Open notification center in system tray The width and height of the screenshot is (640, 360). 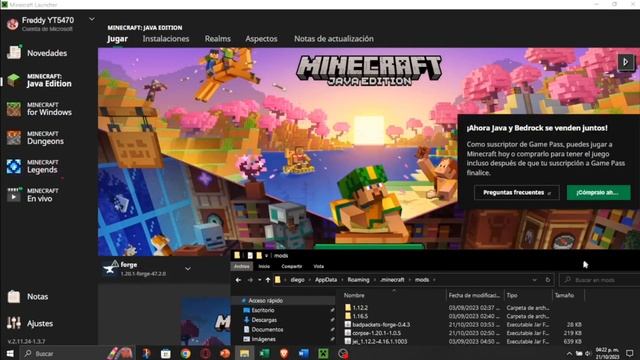[x=630, y=353]
